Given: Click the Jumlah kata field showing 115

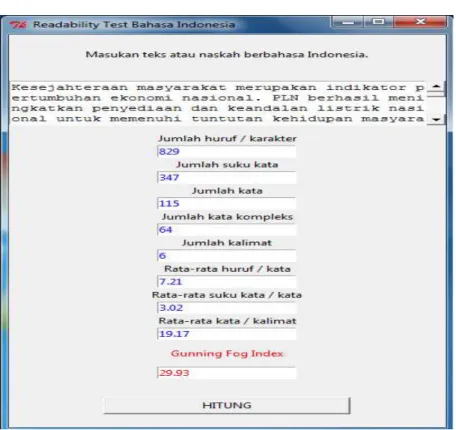Looking at the screenshot, I should (x=226, y=203).
